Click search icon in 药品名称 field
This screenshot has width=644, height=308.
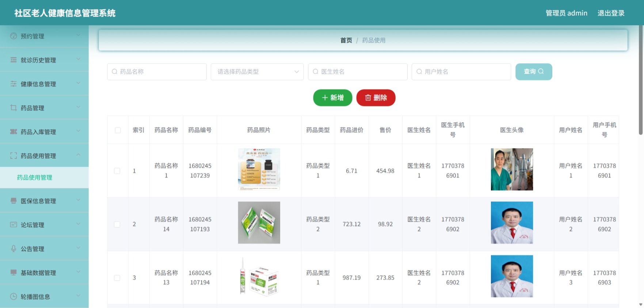(115, 72)
